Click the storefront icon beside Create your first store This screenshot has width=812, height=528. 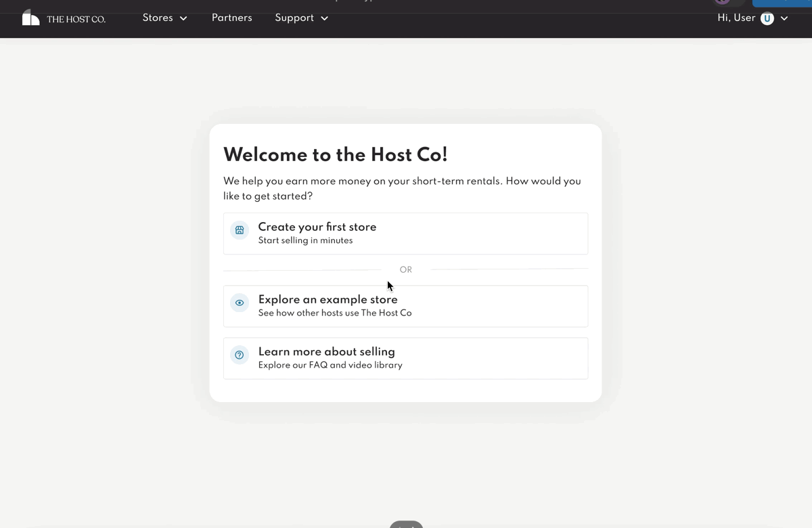pos(240,230)
